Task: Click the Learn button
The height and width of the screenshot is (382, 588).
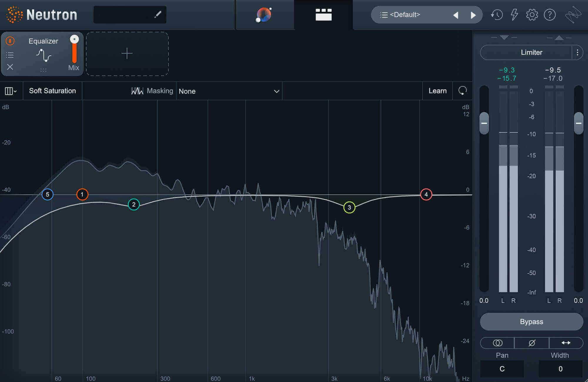Action: point(437,91)
